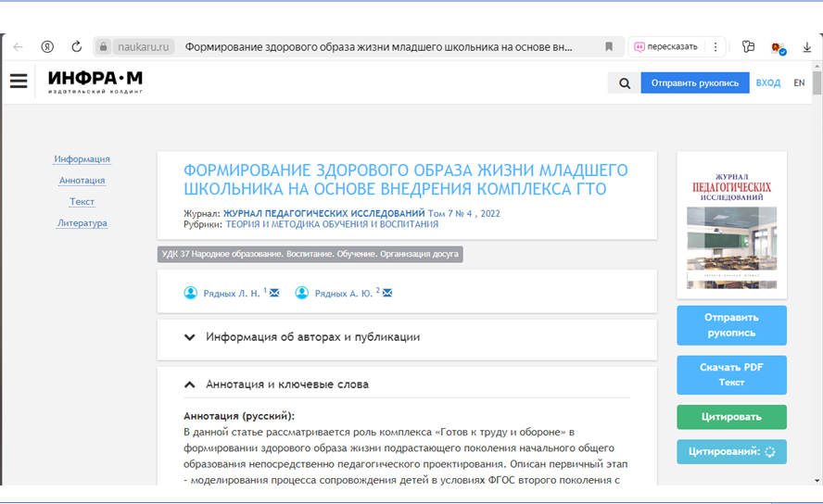Open the Yandex home icon in browser toolbar
Screen dimensions: 823x504
(46, 46)
